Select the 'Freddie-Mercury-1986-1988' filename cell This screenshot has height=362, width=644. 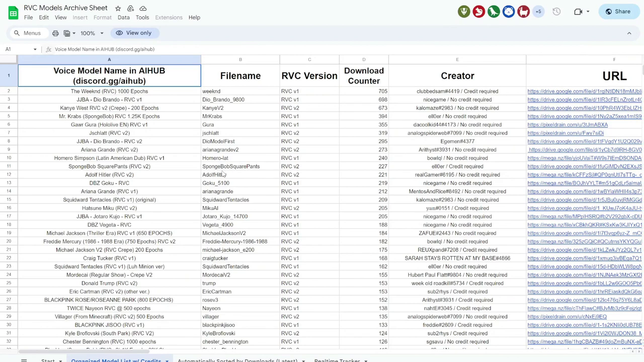(240, 241)
